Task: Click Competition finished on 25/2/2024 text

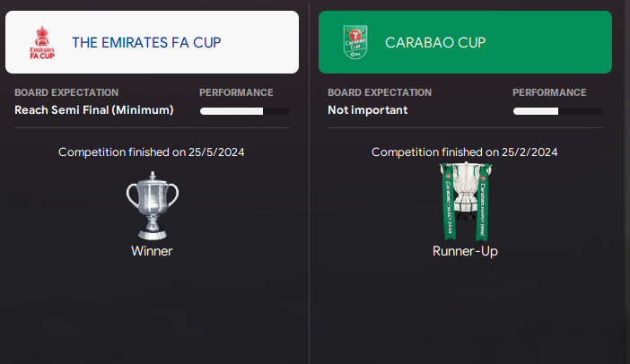Action: coord(465,152)
